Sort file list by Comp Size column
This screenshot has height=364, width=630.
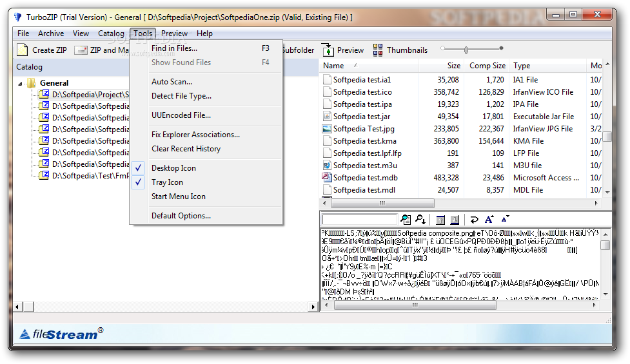coord(487,66)
